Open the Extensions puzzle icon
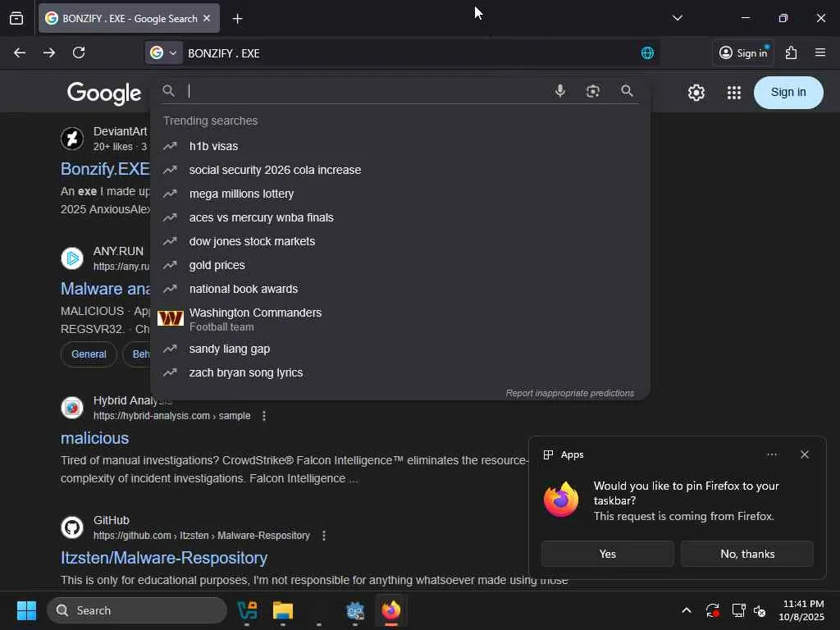Viewport: 840px width, 630px height. tap(792, 52)
